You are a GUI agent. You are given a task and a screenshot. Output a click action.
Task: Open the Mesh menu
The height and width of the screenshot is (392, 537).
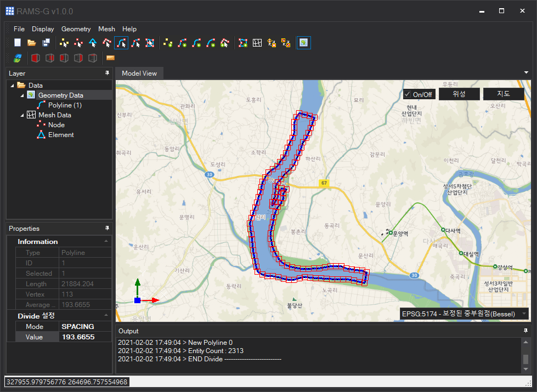pyautogui.click(x=106, y=29)
